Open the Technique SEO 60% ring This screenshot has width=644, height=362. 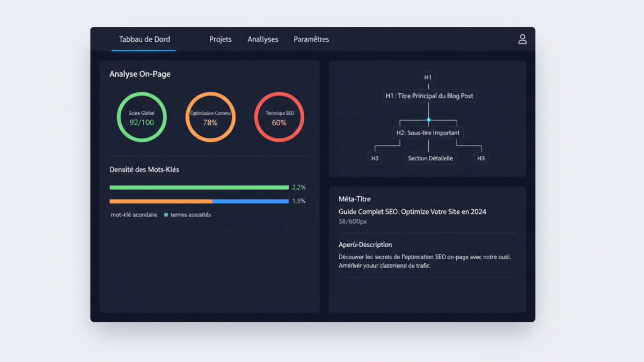click(x=279, y=117)
